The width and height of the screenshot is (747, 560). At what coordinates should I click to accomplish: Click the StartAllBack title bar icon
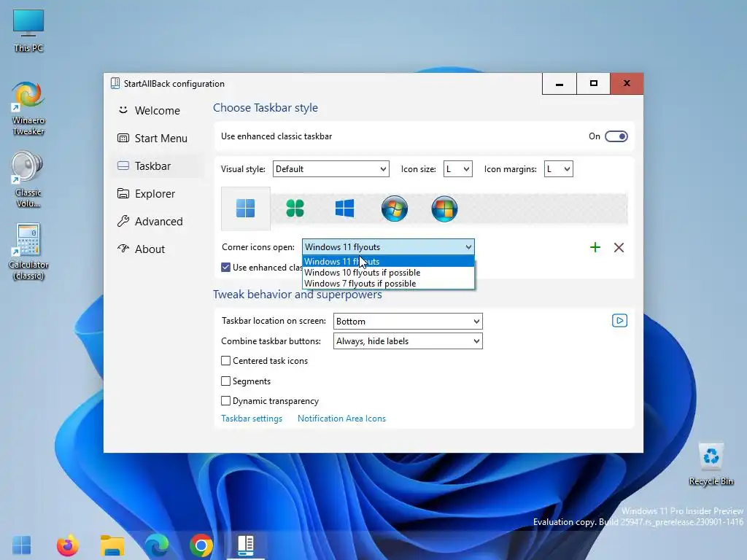pos(115,83)
